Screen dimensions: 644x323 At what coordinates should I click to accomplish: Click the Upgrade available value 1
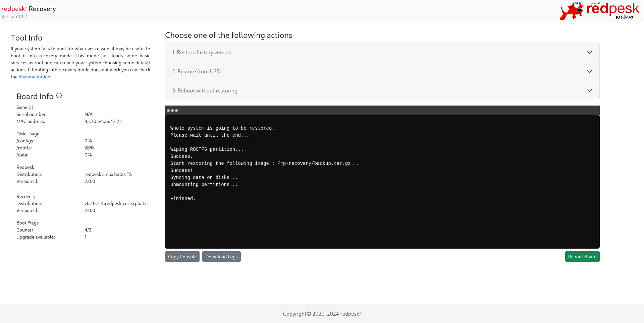(86, 237)
